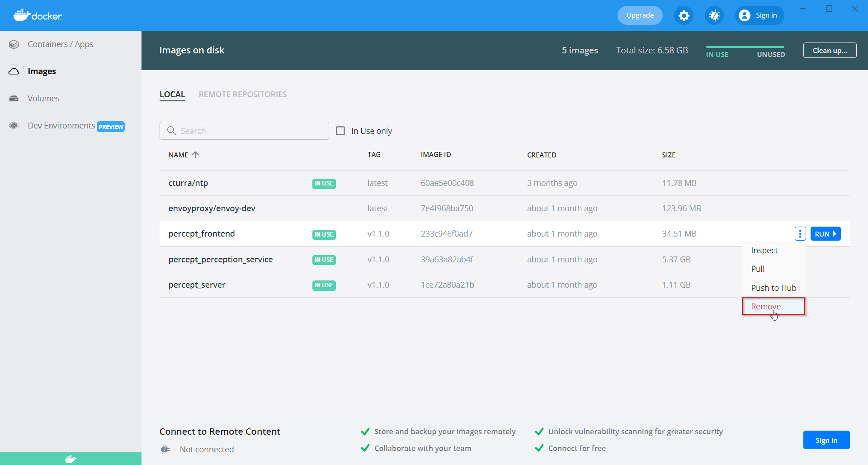Click the Total size: 6.58 GB text
Image resolution: width=868 pixels, height=465 pixels.
652,50
